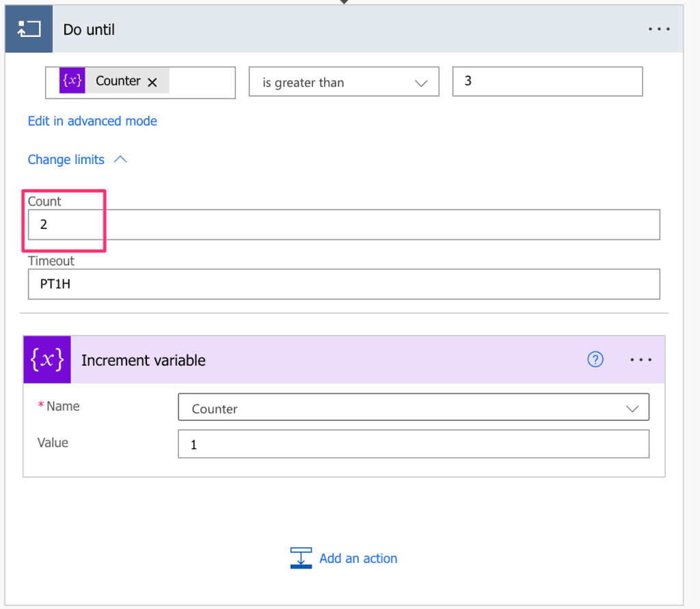Click the Timeout field containing PT1H
This screenshot has height=609, width=700.
(344, 284)
